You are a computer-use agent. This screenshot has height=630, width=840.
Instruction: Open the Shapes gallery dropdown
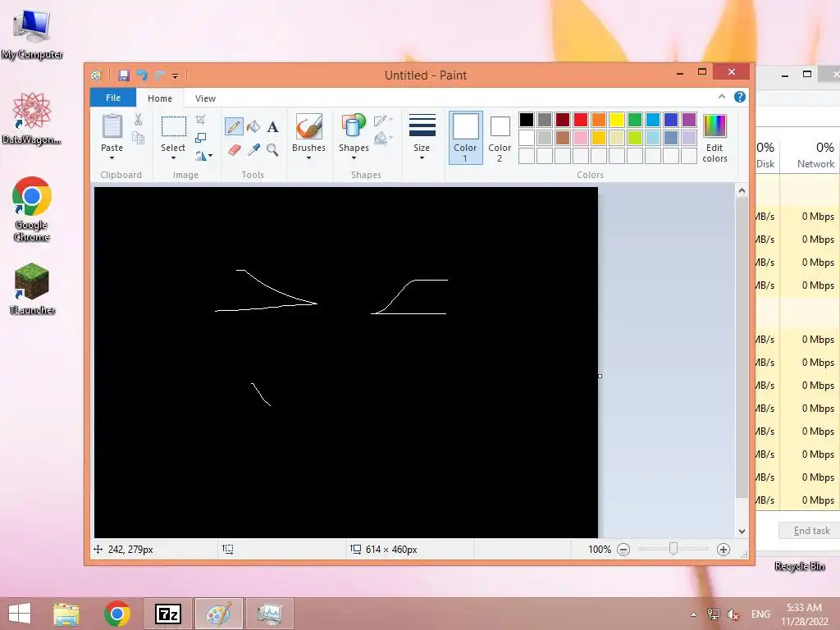tap(354, 158)
